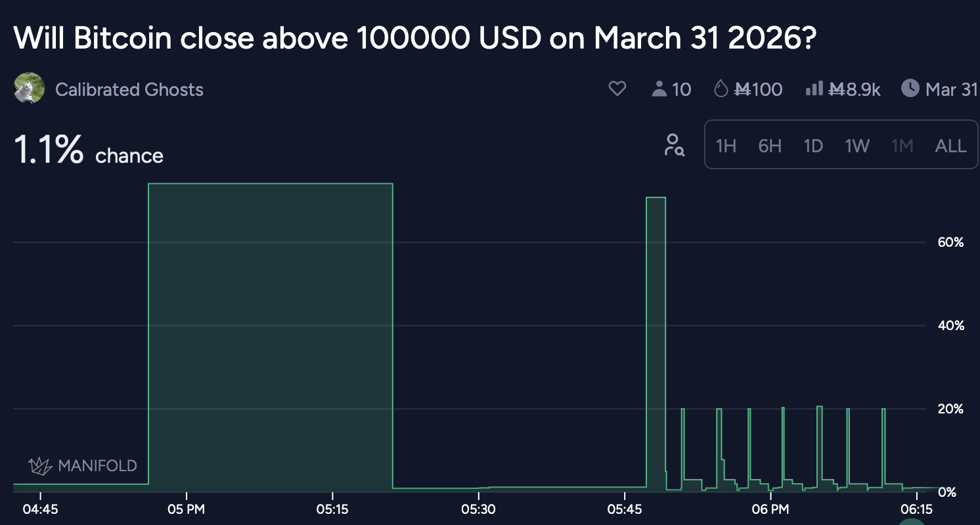
Task: Open the Calibrated Ghosts profile link
Action: tap(129, 89)
